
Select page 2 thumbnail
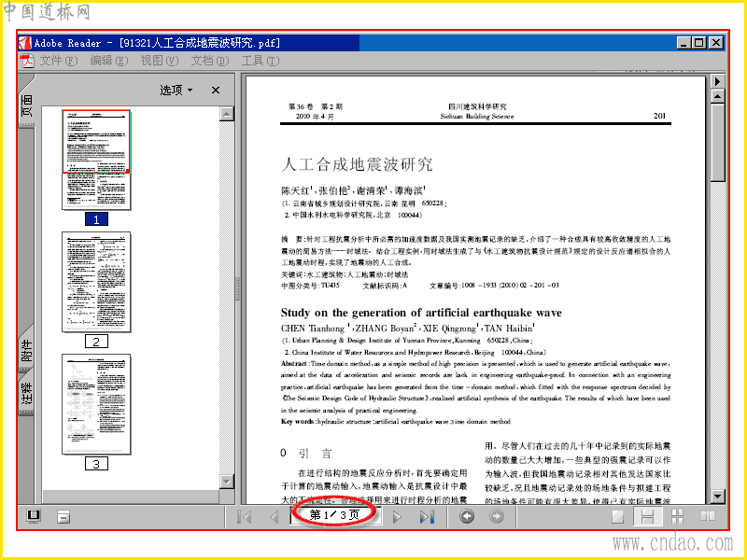[x=96, y=282]
